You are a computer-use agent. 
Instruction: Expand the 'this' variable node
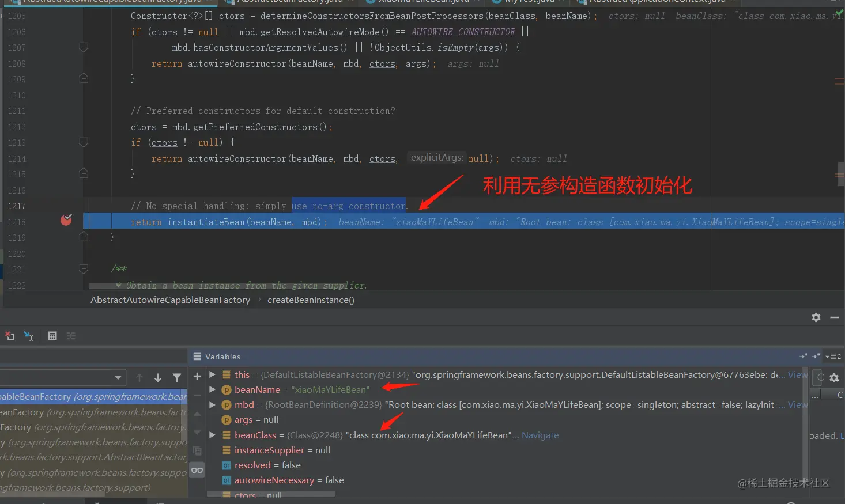[212, 374]
